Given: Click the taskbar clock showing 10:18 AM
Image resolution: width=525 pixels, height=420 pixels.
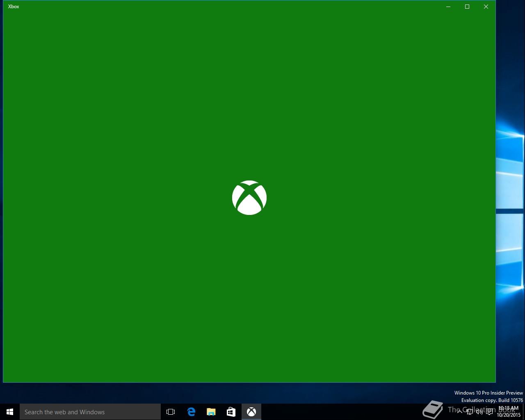Looking at the screenshot, I should (x=509, y=412).
